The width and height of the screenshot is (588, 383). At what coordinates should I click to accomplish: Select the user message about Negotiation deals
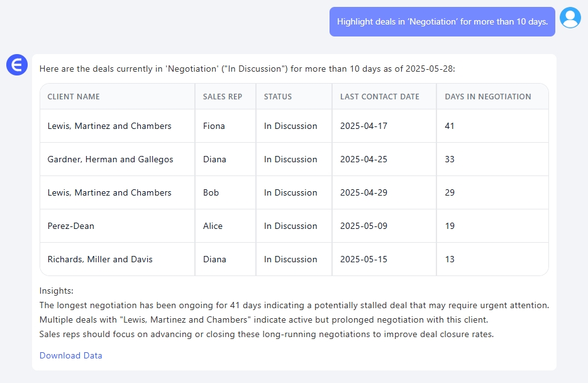(442, 21)
